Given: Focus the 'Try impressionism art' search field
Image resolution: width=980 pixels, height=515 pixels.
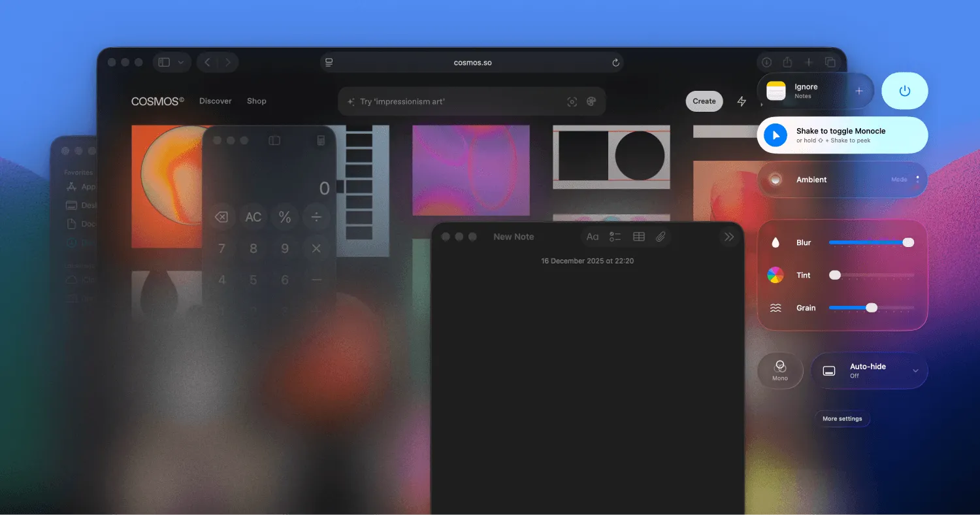Looking at the screenshot, I should [472, 101].
